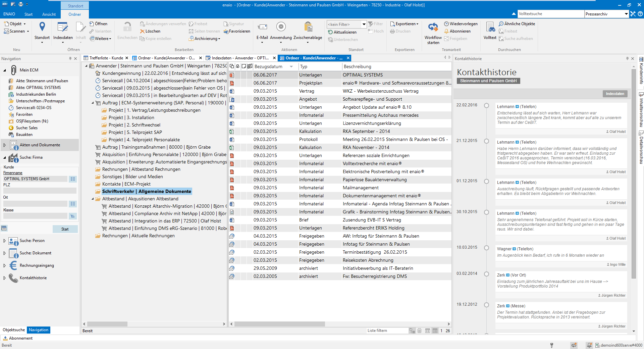Open Abonnement bar at the bottom
This screenshot has width=644, height=349.
[x=18, y=338]
